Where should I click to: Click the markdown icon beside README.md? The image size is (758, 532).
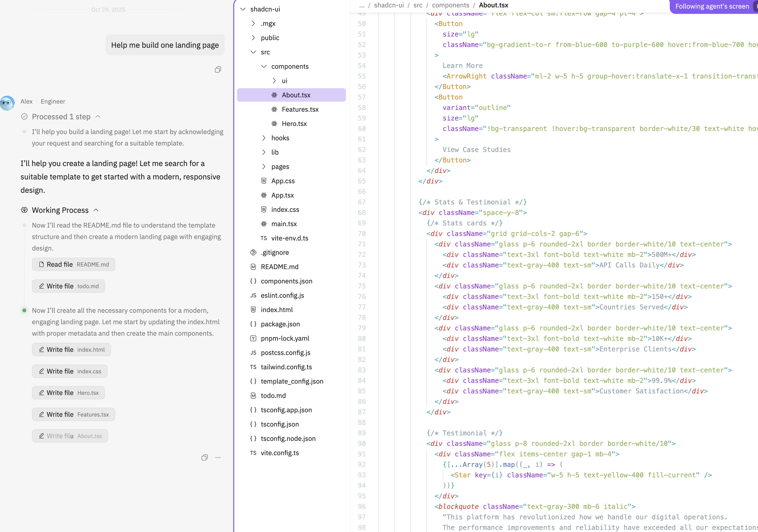[253, 267]
